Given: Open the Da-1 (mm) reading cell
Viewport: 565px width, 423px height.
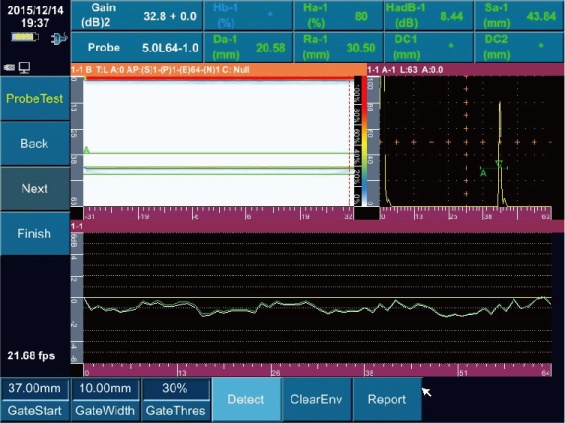Looking at the screenshot, I should pos(248,48).
